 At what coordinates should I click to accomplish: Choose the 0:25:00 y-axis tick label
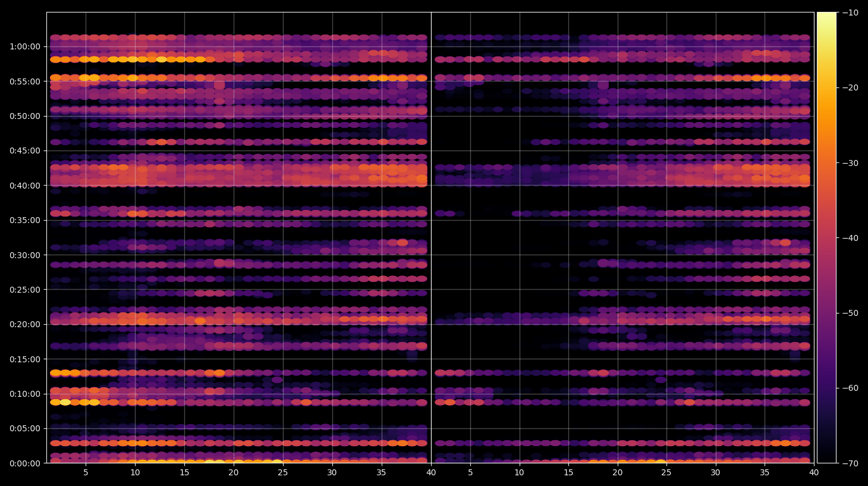tap(25, 290)
